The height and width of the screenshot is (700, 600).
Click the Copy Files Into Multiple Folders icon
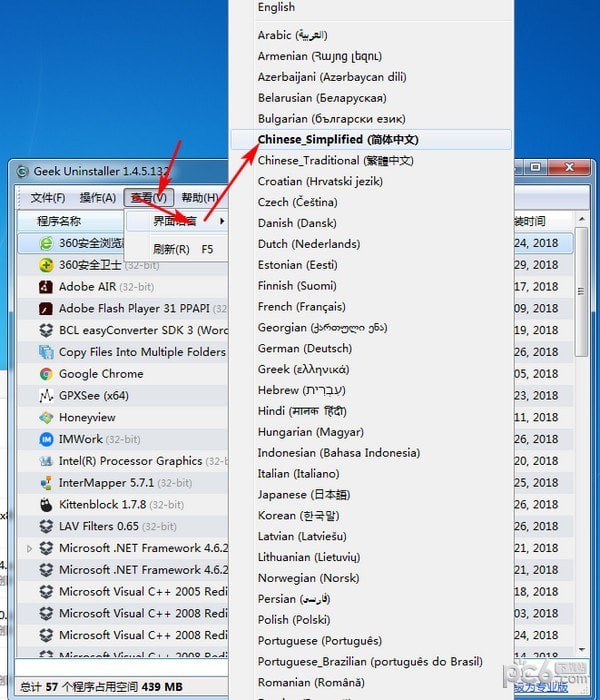[46, 352]
